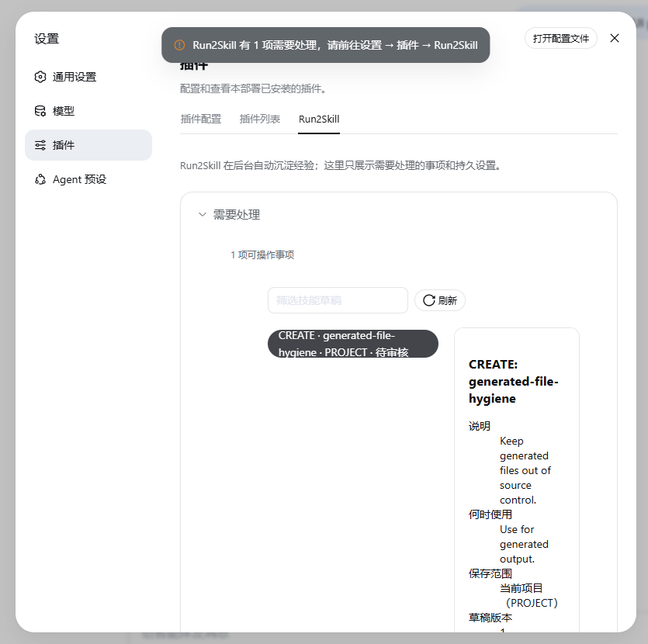Select the Run2Skill tab
Viewport: 648px width, 644px height.
pyautogui.click(x=319, y=119)
